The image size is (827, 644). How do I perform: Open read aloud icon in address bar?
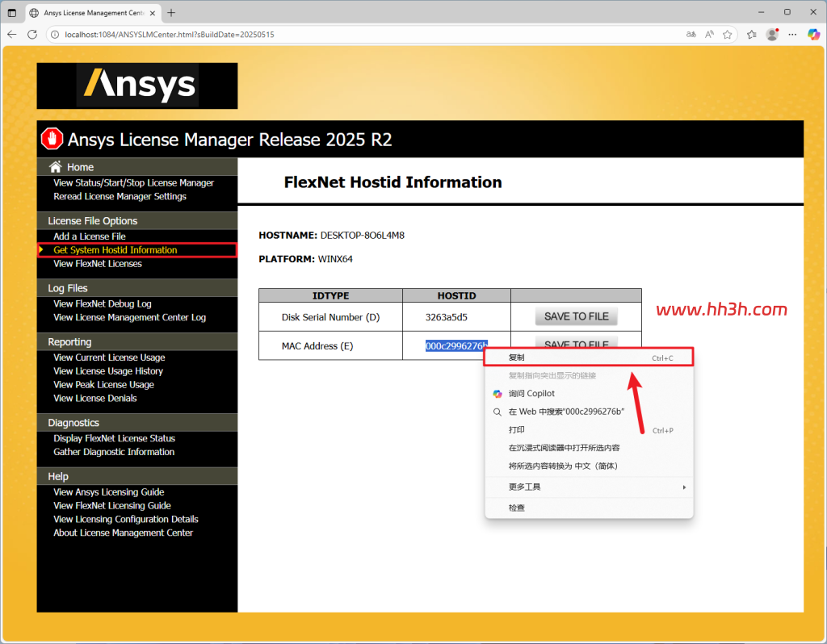pos(709,35)
